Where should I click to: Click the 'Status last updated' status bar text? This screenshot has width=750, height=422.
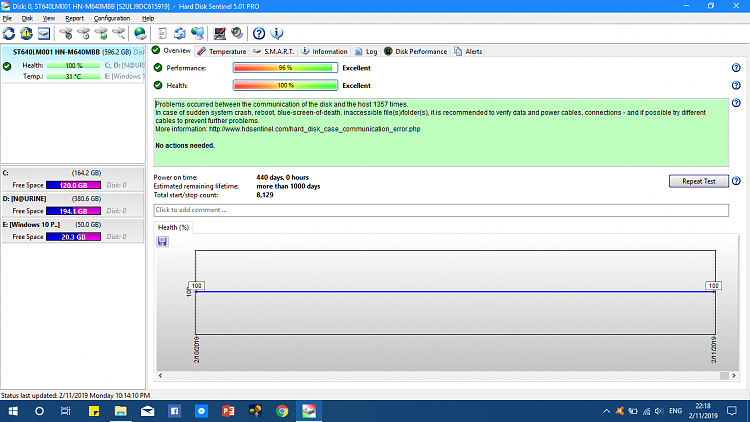click(75, 396)
